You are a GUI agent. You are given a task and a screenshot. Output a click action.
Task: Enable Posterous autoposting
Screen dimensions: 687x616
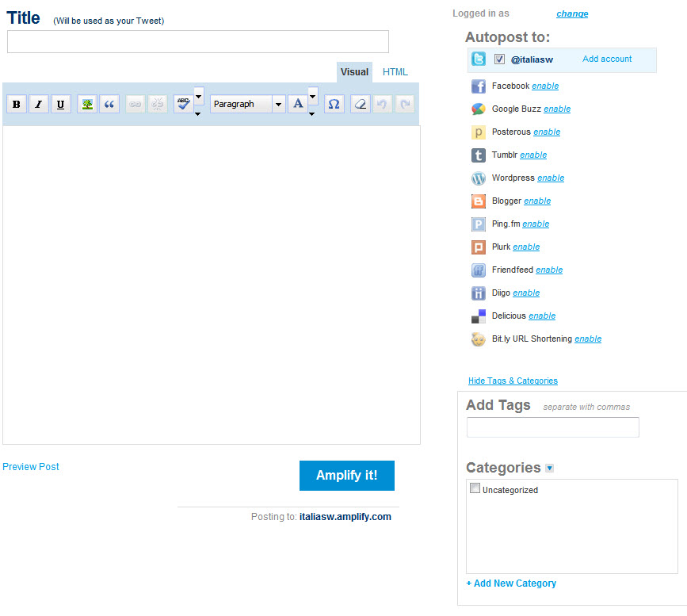[x=547, y=132]
